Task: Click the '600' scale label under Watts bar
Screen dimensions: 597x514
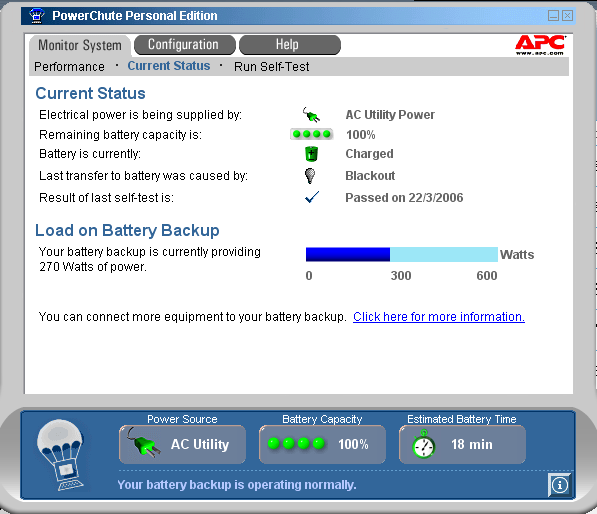Action: (487, 276)
